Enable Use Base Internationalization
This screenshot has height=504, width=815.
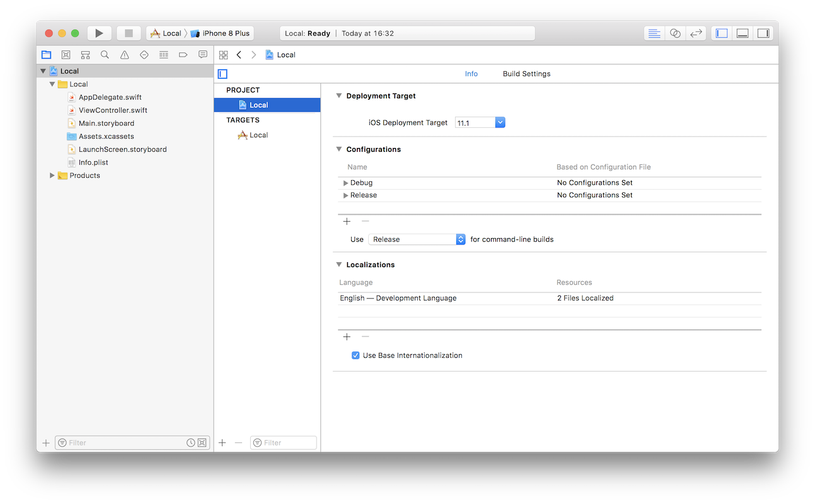[x=355, y=355]
